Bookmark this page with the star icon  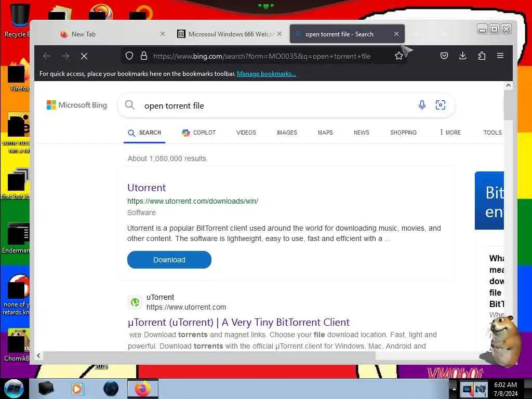point(399,56)
